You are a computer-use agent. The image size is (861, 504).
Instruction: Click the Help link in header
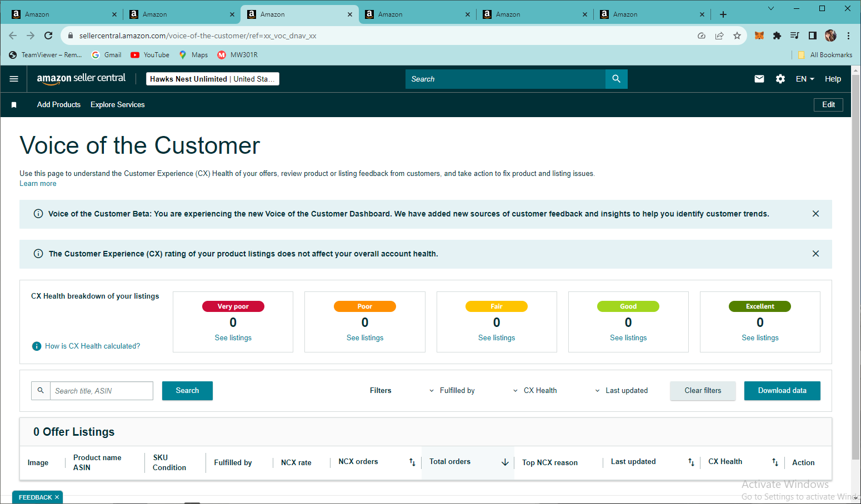(833, 79)
